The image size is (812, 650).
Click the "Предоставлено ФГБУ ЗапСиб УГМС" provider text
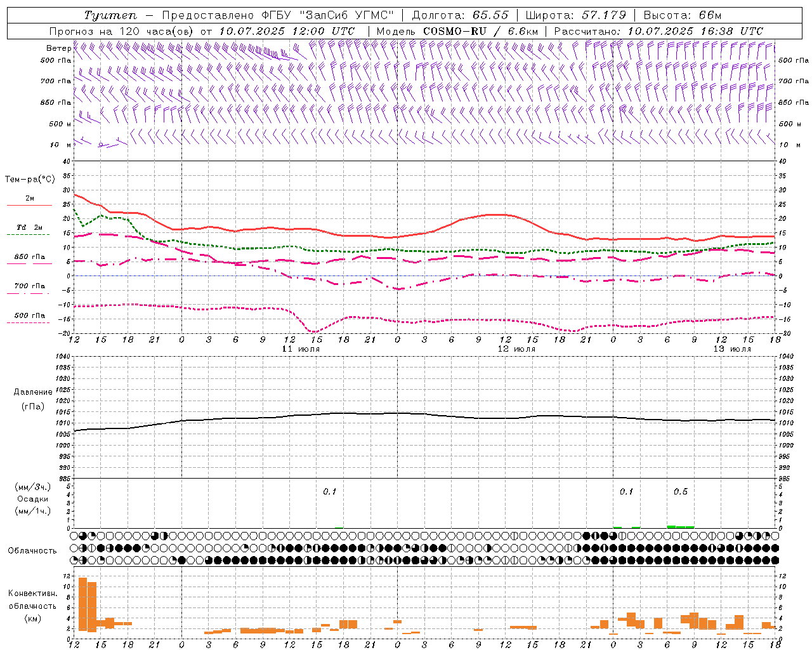[278, 15]
